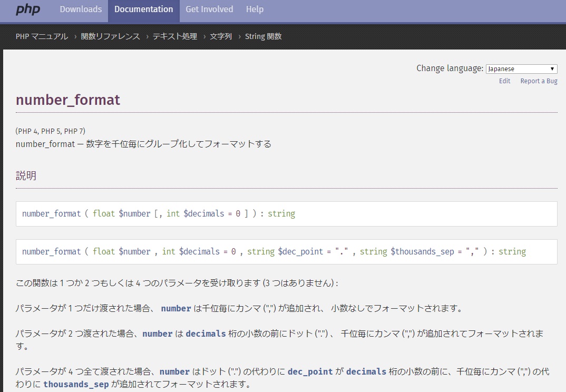
Task: Click the number_format page heading
Action: [68, 100]
